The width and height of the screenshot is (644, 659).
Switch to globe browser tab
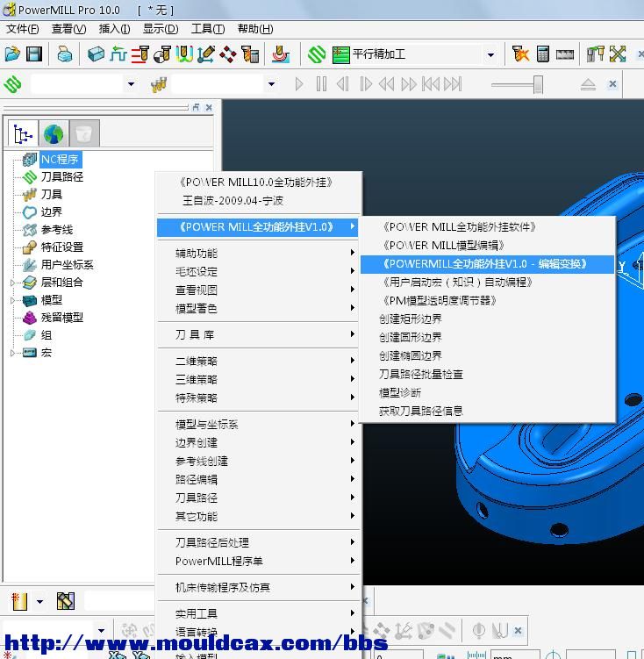pos(54,134)
